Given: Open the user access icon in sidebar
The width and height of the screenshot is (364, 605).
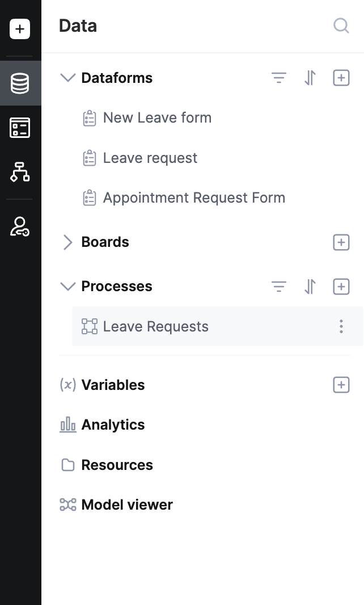Looking at the screenshot, I should 20,226.
